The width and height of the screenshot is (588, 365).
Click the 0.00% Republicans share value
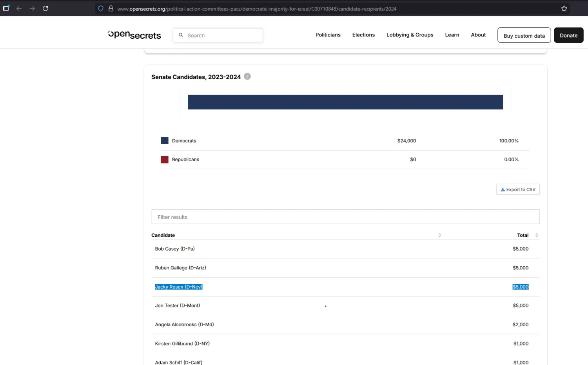coord(511,160)
